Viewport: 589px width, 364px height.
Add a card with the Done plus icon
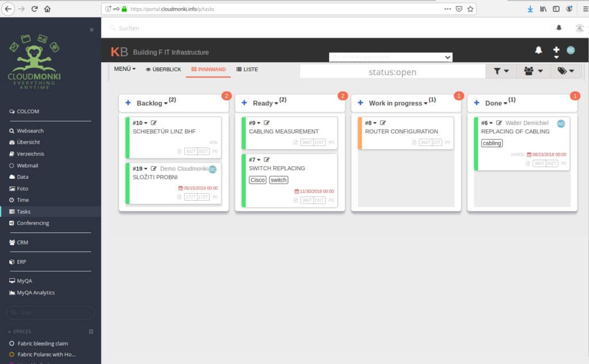pos(476,102)
